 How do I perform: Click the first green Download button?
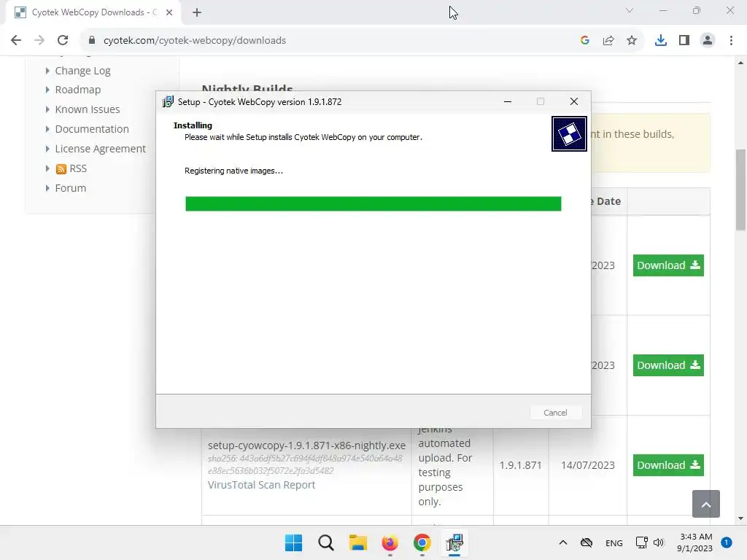[x=668, y=265]
